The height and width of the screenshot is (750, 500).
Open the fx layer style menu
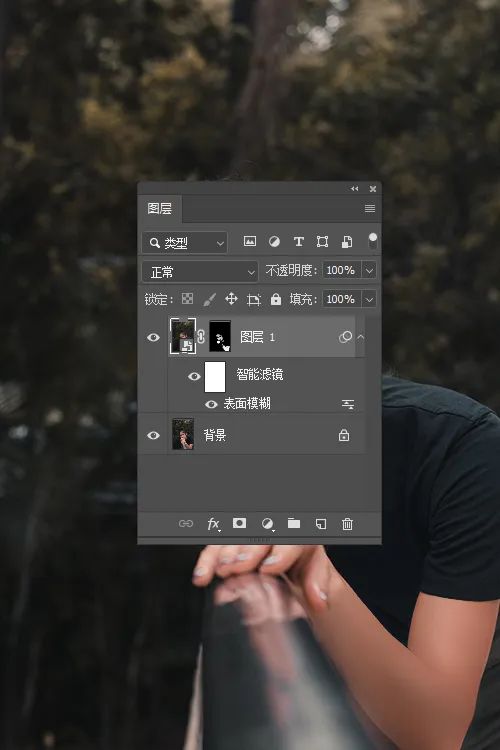(x=213, y=524)
